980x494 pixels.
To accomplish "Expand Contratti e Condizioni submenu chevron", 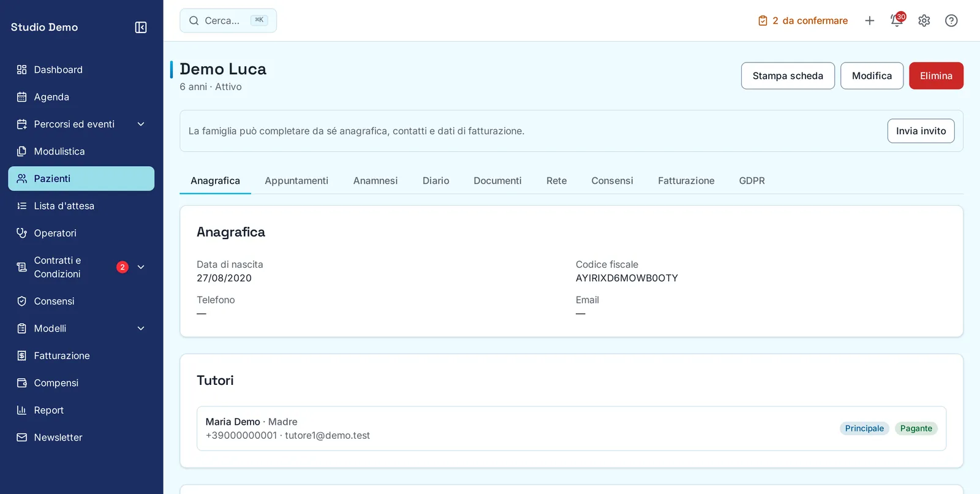I will click(141, 267).
